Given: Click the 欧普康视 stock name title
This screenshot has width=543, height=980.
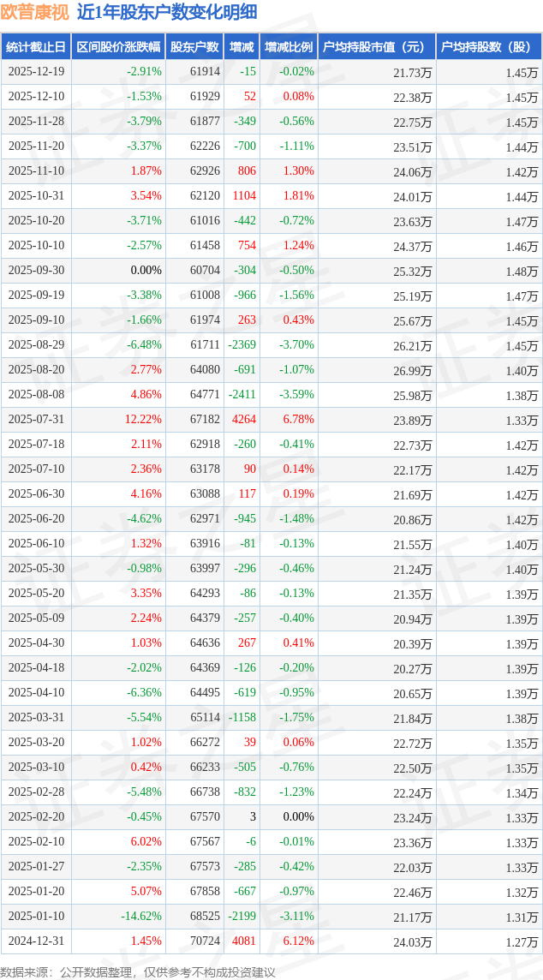Looking at the screenshot, I should (x=34, y=12).
